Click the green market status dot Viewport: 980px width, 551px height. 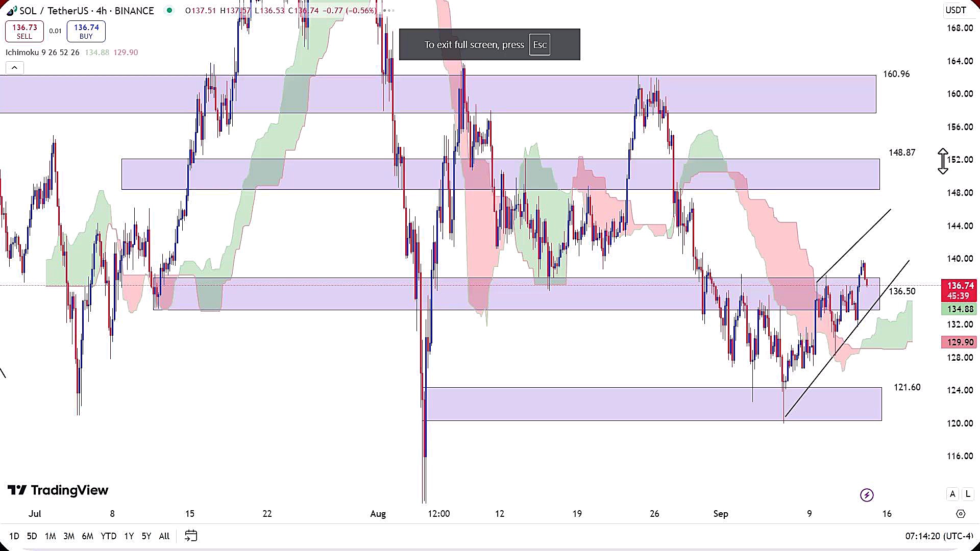click(x=169, y=10)
